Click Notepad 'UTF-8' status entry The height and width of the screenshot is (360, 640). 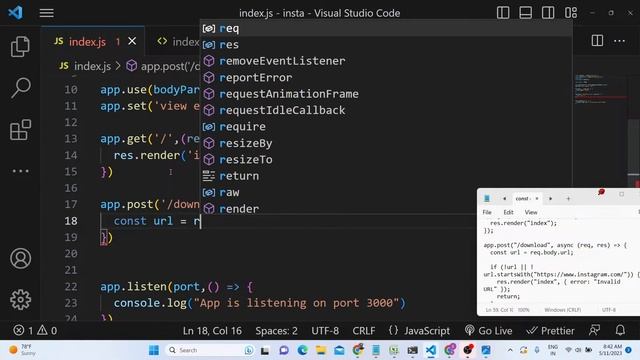tap(609, 310)
